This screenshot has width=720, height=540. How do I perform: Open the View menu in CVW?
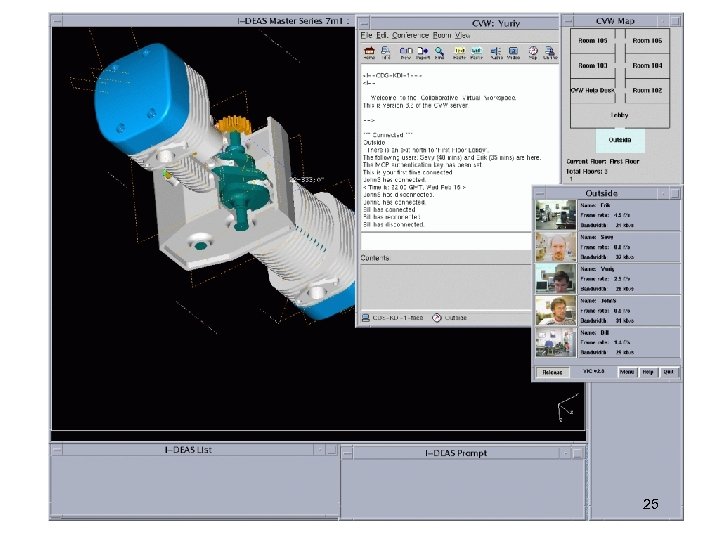[462, 35]
